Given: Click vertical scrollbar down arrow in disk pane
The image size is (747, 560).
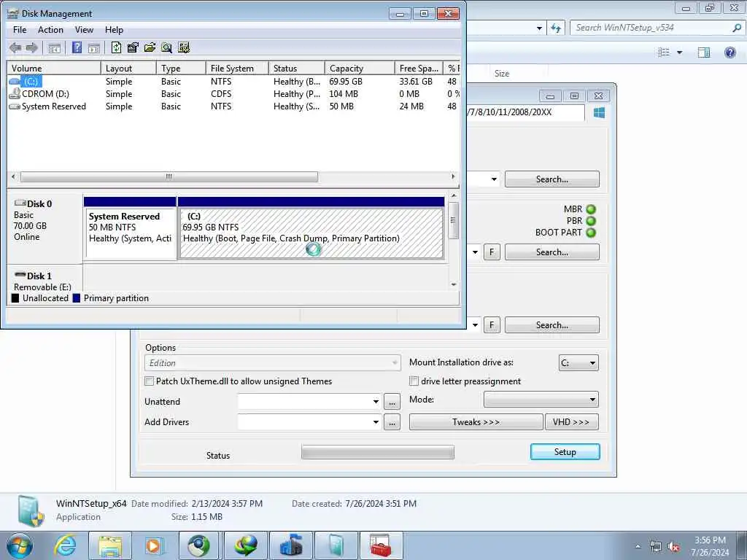Looking at the screenshot, I should (454, 284).
